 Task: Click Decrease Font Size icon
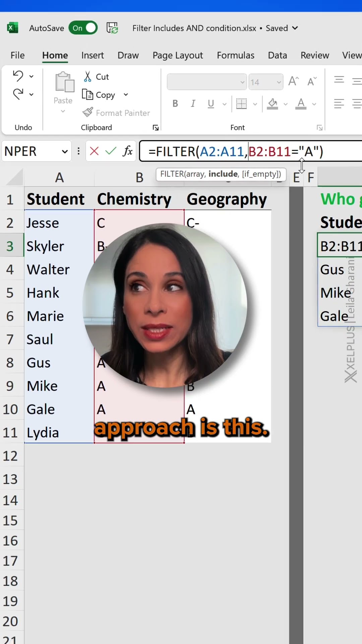click(x=312, y=81)
